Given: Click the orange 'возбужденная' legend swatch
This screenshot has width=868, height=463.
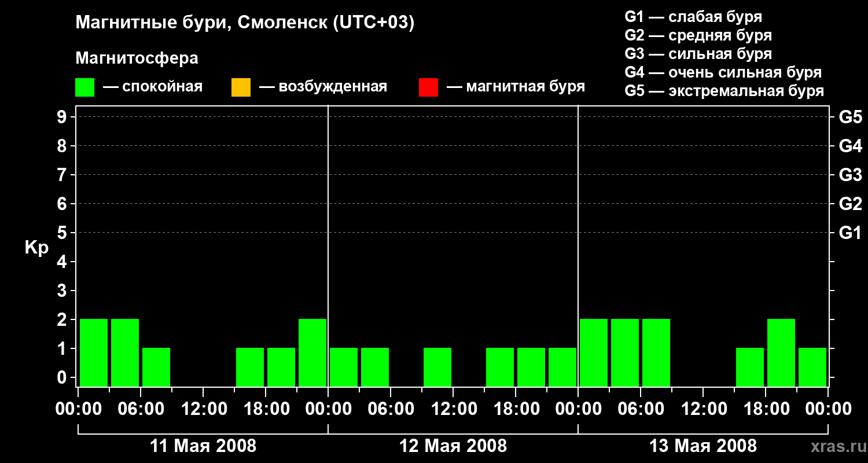Looking at the screenshot, I should (241, 87).
